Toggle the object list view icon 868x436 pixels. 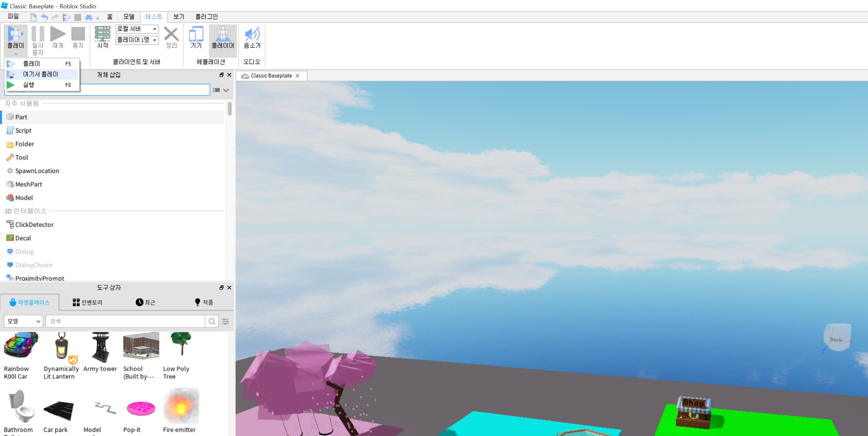pyautogui.click(x=216, y=90)
